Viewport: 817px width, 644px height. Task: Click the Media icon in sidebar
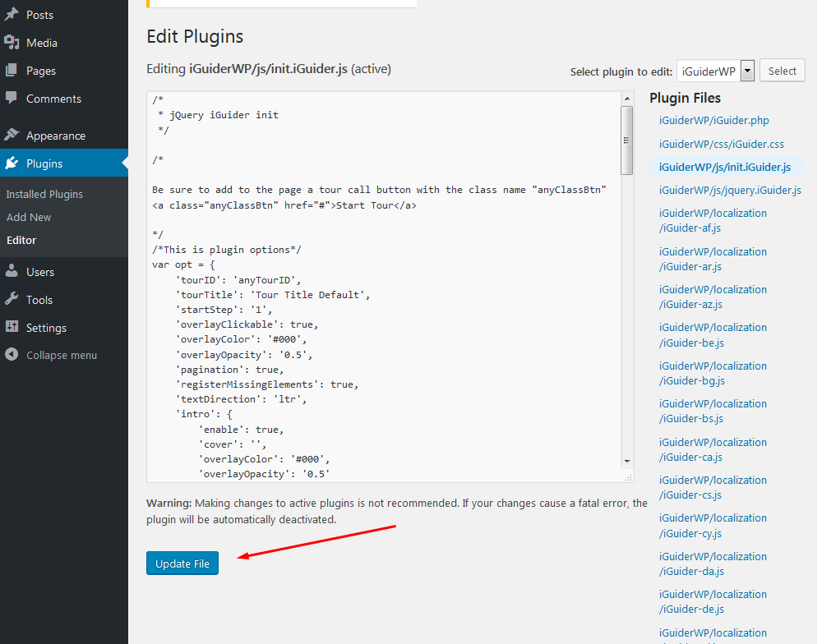[x=12, y=43]
